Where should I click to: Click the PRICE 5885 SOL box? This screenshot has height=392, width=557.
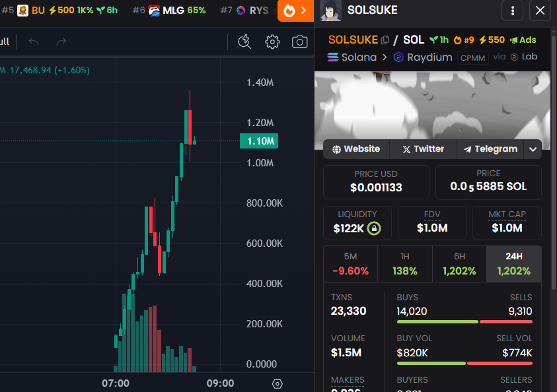coord(488,182)
